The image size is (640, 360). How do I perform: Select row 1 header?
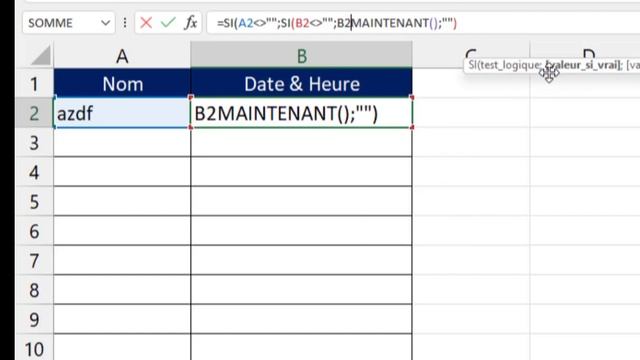point(34,84)
